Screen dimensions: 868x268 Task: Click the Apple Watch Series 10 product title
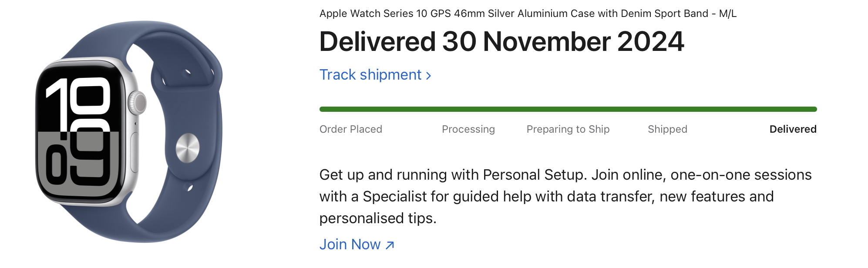point(528,13)
